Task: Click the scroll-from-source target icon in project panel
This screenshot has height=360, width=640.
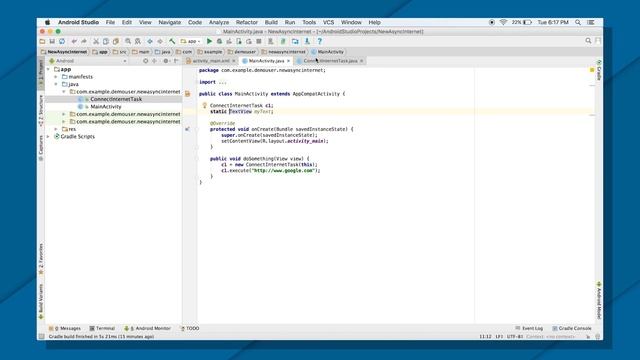Action: (145, 61)
